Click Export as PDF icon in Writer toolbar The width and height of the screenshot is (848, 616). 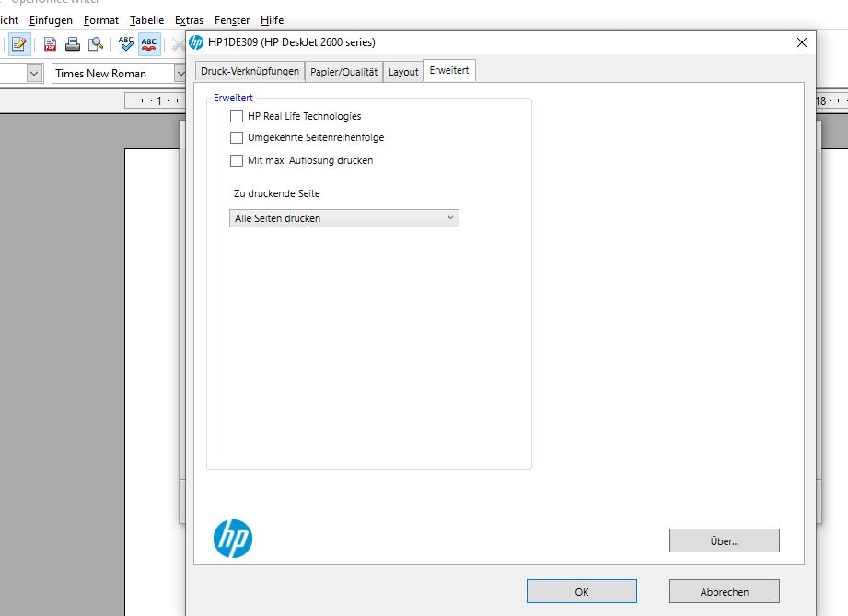click(51, 44)
